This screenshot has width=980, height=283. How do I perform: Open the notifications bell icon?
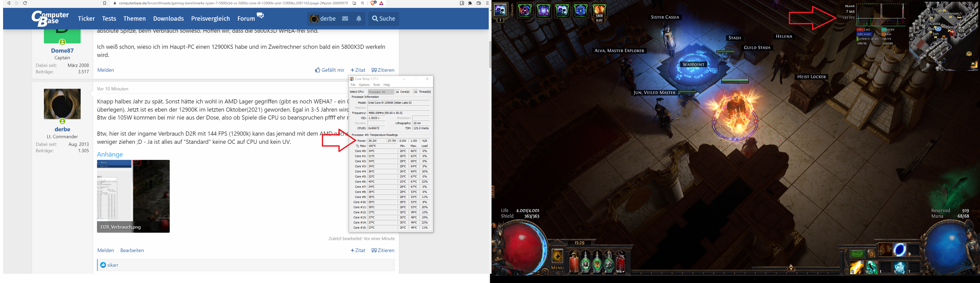tap(359, 18)
